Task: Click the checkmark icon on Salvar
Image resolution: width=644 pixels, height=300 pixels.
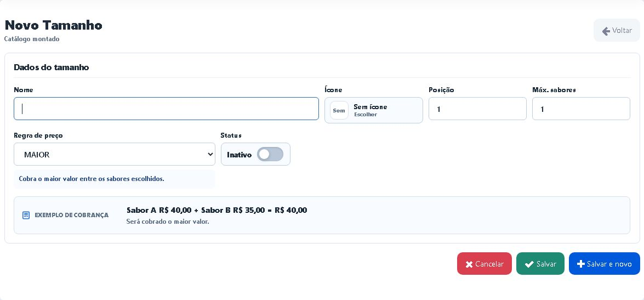Action: tap(529, 264)
